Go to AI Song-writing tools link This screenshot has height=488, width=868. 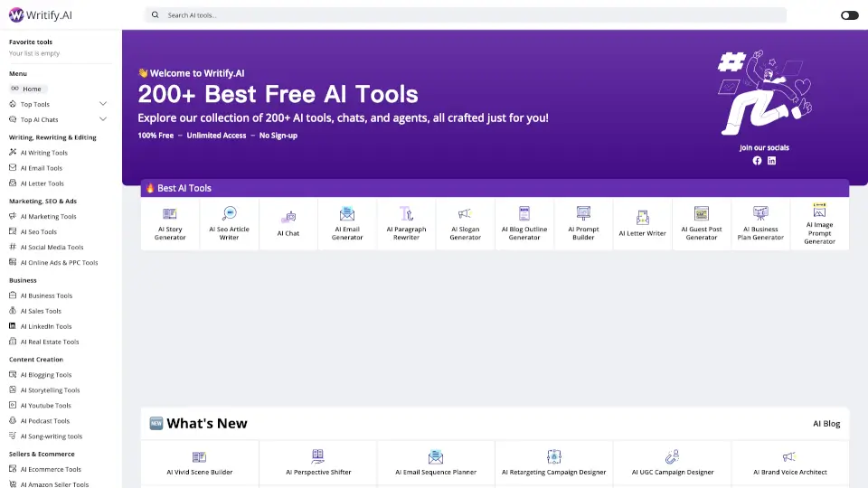point(51,436)
